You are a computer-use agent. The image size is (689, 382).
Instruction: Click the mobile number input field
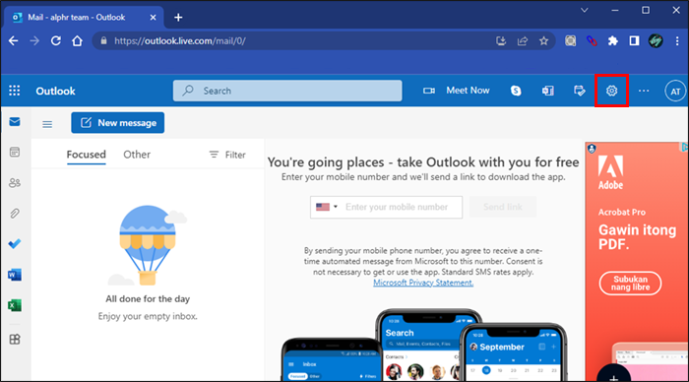coord(402,207)
